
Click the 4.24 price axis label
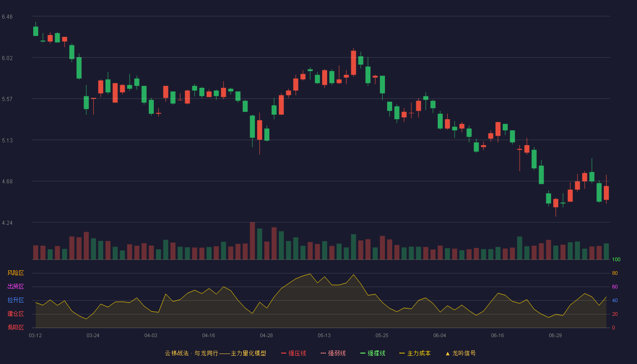point(7,223)
